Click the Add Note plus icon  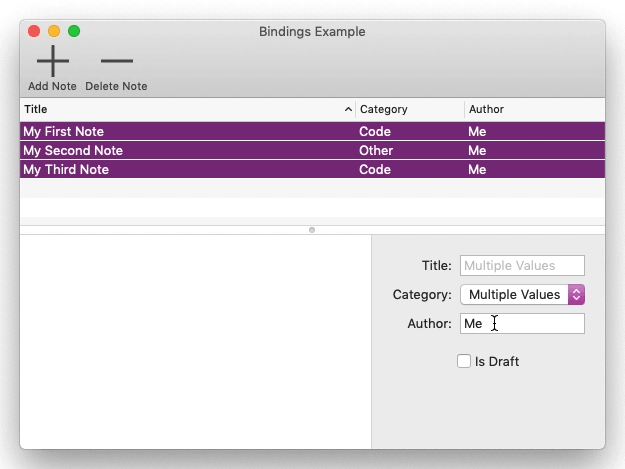click(x=53, y=61)
